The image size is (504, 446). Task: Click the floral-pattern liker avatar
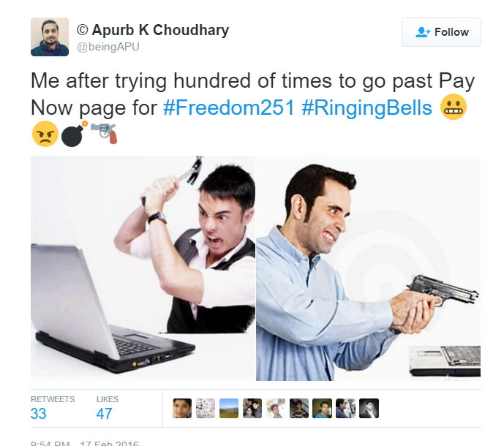pos(206,409)
